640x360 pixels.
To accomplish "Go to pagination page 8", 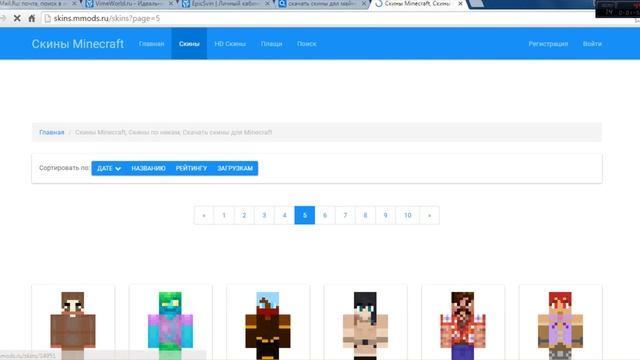I will [x=365, y=216].
